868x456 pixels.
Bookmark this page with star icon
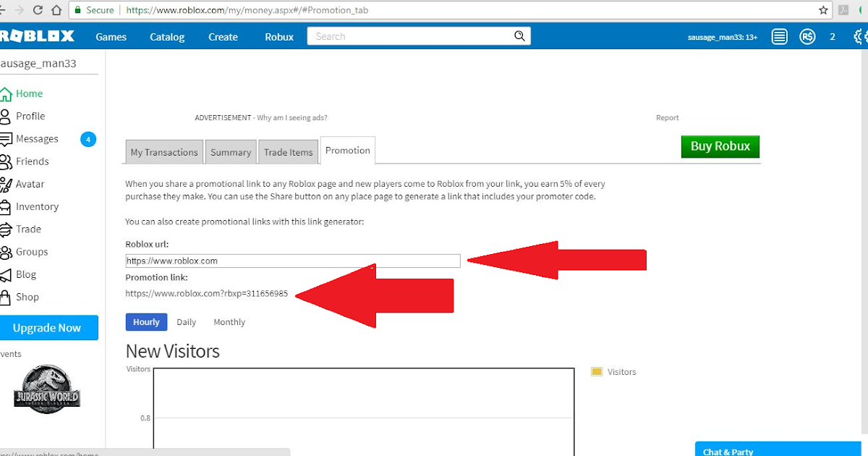(823, 10)
